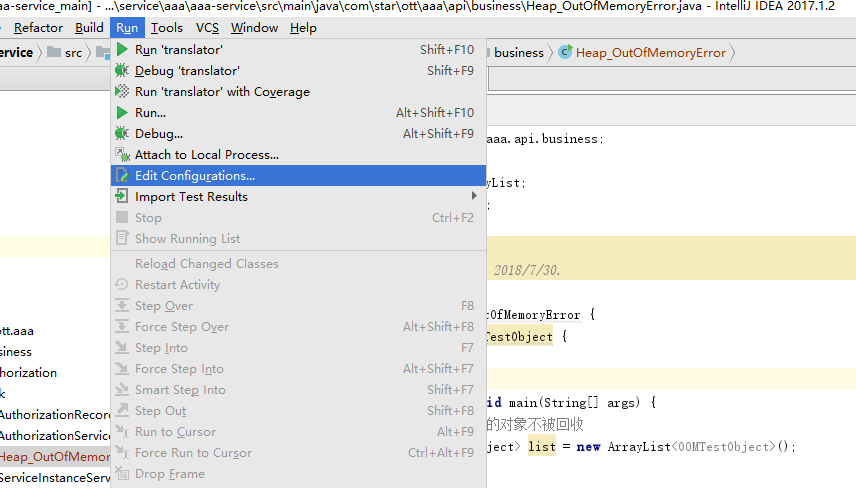Select the horization package in tree
The height and width of the screenshot is (488, 856).
[28, 373]
